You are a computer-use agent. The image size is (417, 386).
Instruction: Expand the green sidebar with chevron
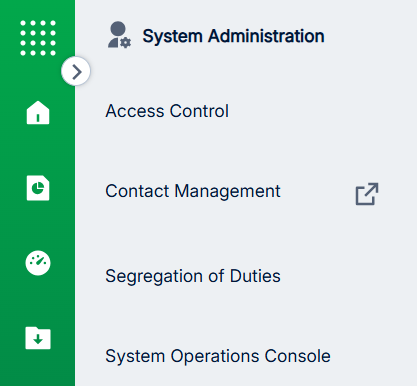76,71
